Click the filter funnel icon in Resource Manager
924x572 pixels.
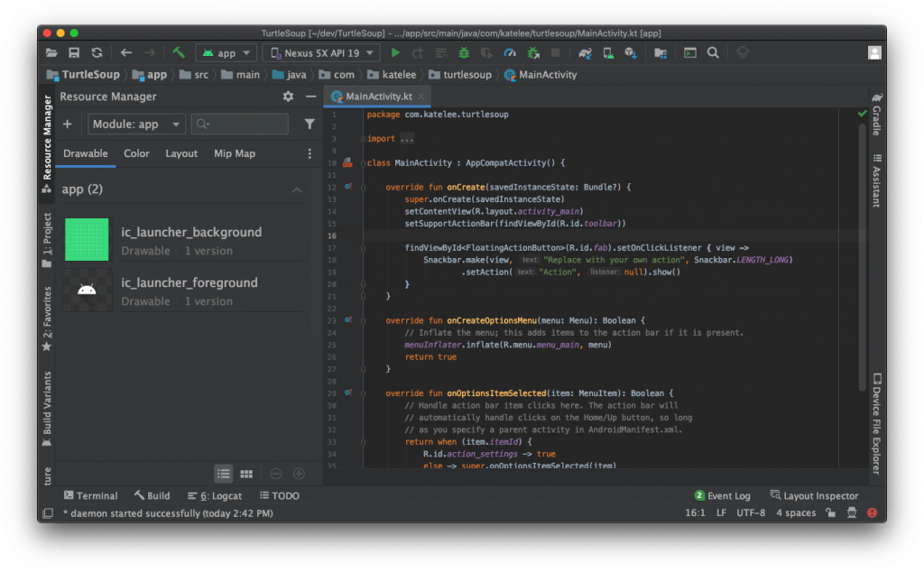tap(310, 125)
